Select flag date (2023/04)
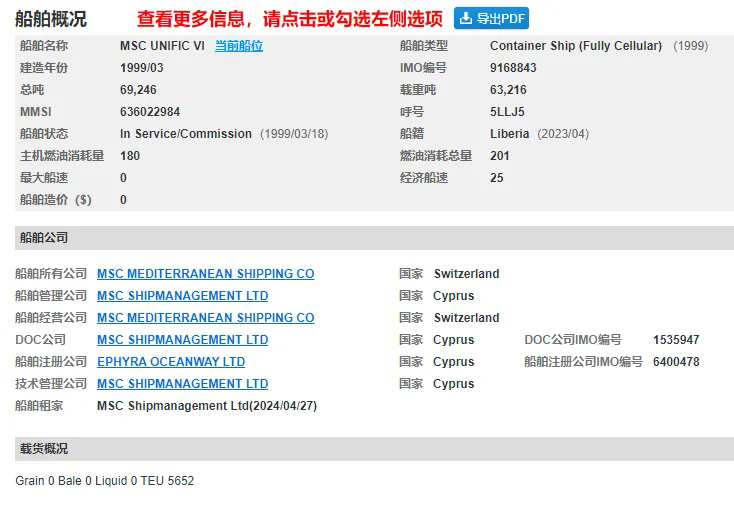Screen dimensions: 734x507 pyautogui.click(x=563, y=134)
